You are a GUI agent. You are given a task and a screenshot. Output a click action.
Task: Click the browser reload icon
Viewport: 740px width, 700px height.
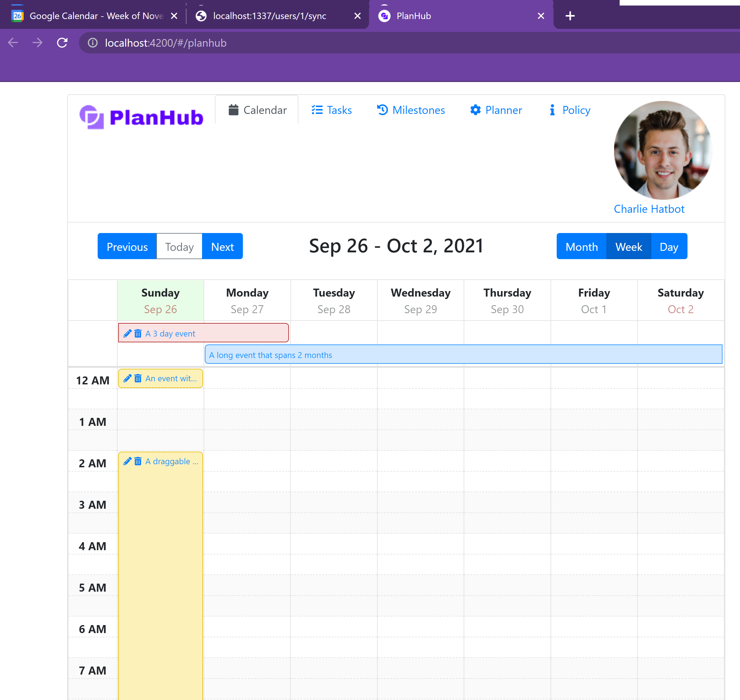(62, 43)
